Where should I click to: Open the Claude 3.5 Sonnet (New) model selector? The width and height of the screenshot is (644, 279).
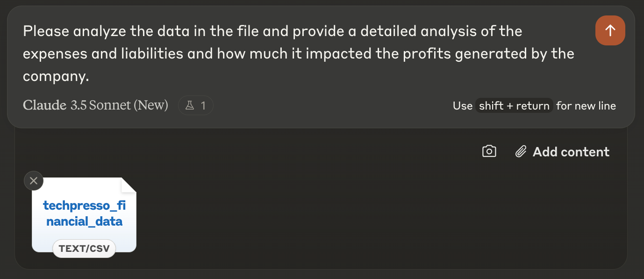[x=95, y=105]
